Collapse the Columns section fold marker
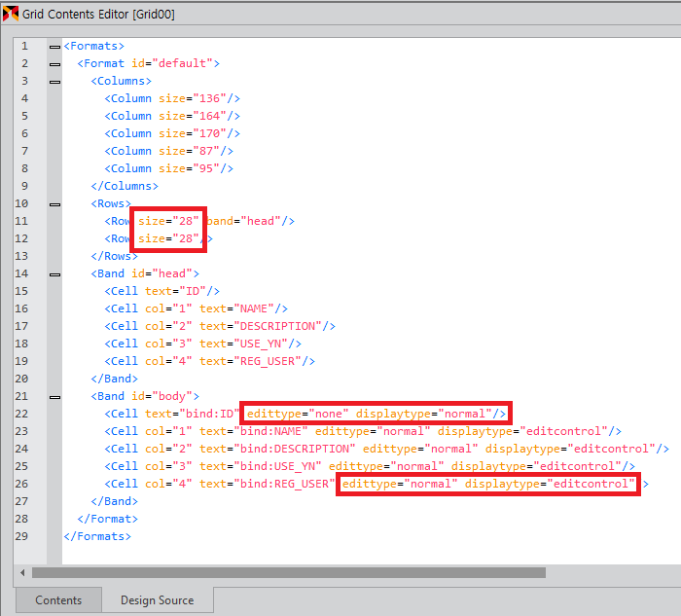Image resolution: width=681 pixels, height=616 pixels. (54, 81)
